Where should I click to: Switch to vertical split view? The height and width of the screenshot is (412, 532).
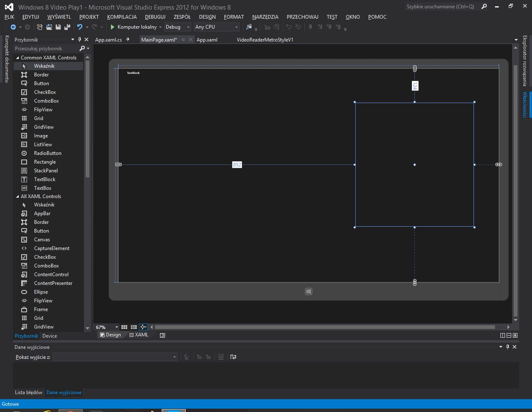pos(502,335)
